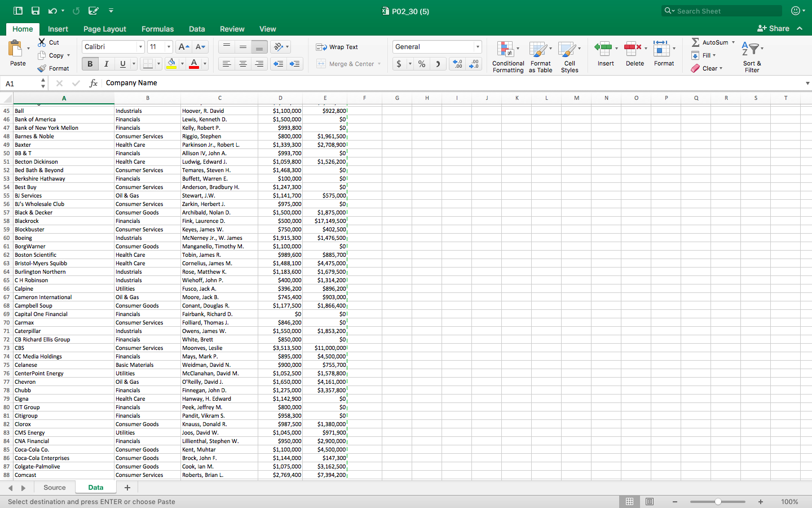Open the Calibri font name dropdown

(x=140, y=47)
